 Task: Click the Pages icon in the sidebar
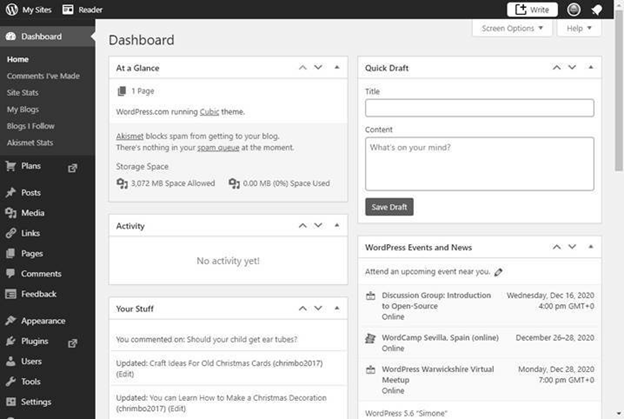coord(11,253)
